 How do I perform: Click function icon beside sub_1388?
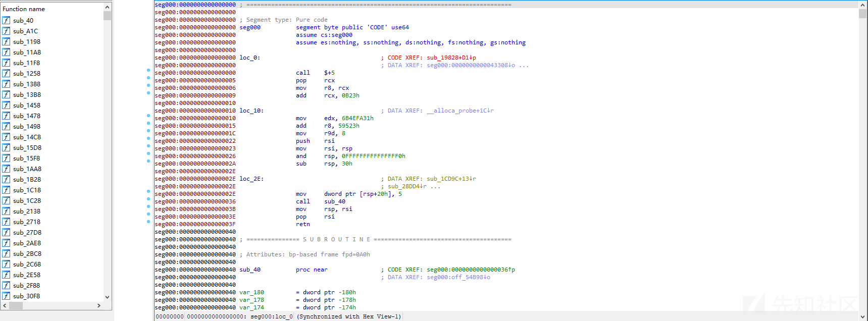click(x=6, y=84)
